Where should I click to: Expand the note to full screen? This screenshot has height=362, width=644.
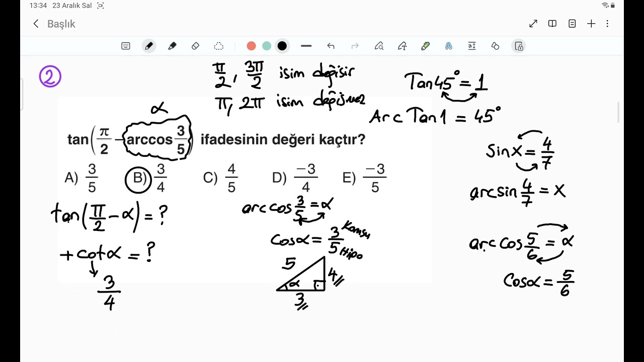coord(533,24)
